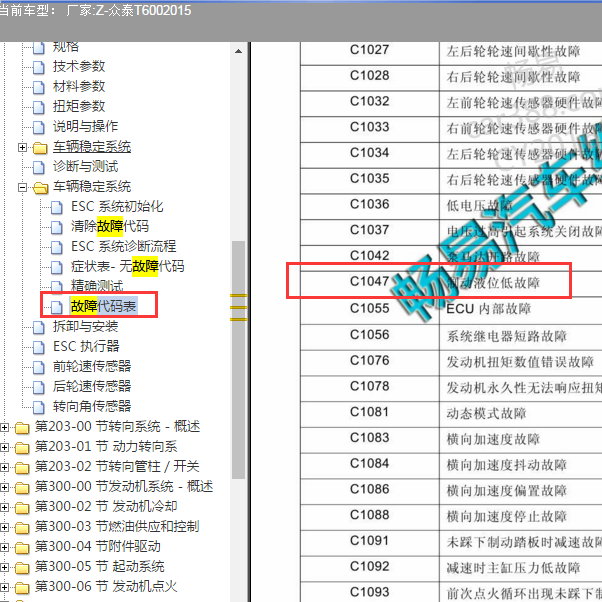This screenshot has width=602, height=602.
Task: Click the C1055 ECU 内部故障 row
Action: [x=451, y=310]
